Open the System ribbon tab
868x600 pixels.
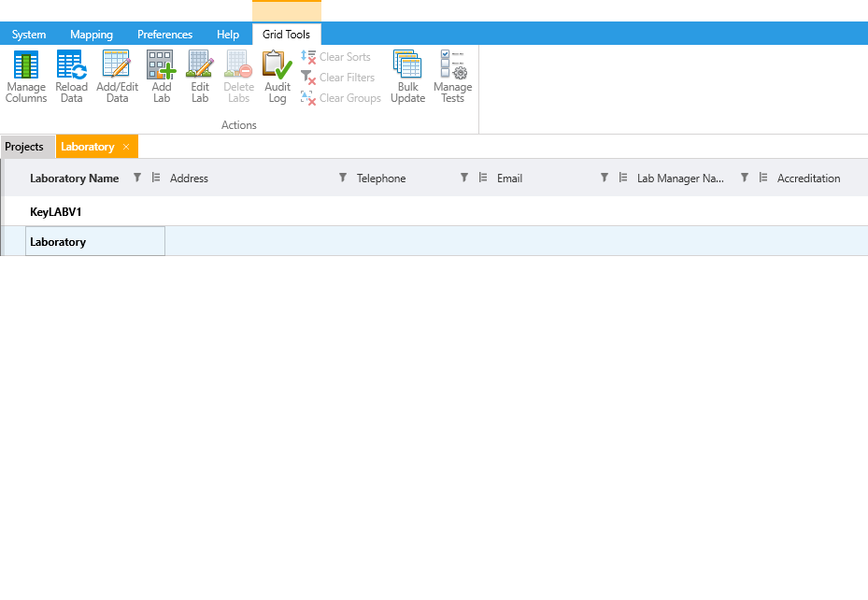pyautogui.click(x=29, y=35)
